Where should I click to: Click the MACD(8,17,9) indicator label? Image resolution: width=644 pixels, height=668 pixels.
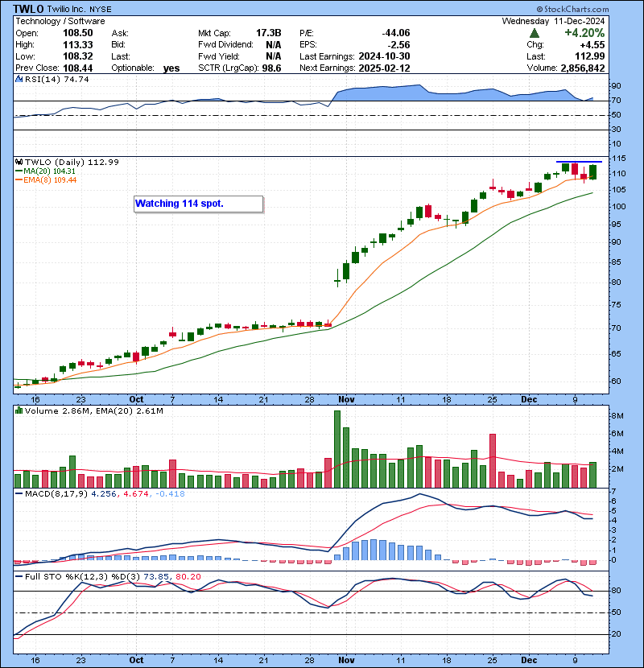point(56,494)
